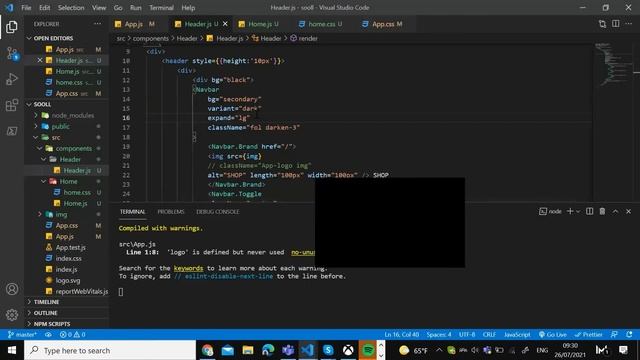Split the terminal panel
This screenshot has width=640, height=360.
pos(589,211)
